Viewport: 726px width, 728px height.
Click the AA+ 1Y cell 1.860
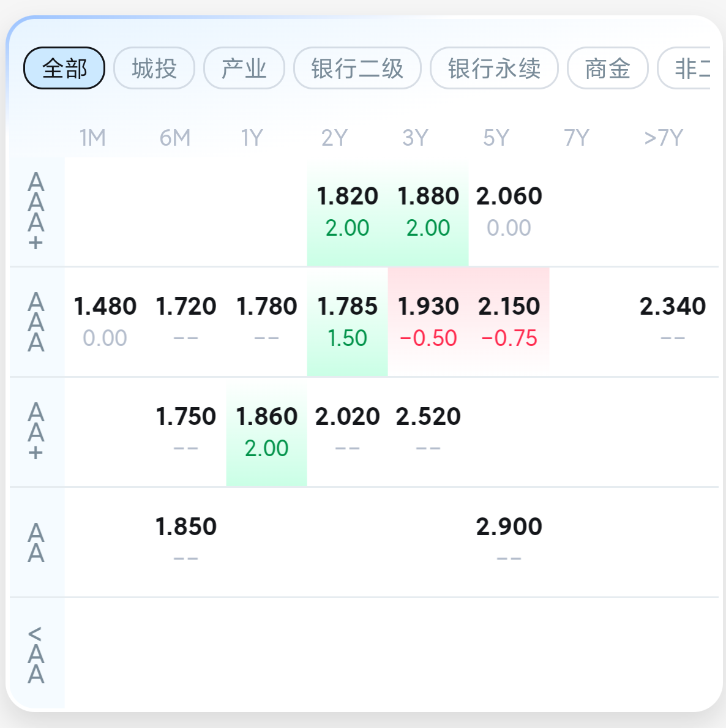coord(267,432)
